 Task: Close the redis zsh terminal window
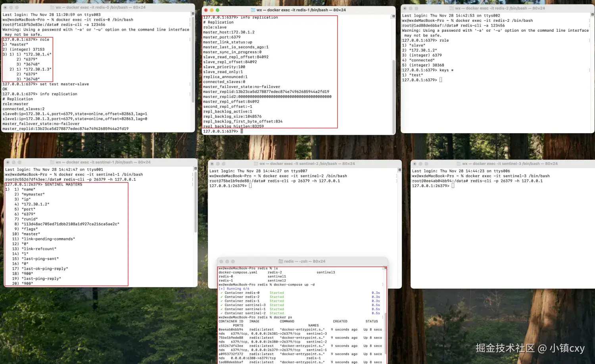pyautogui.click(x=221, y=261)
